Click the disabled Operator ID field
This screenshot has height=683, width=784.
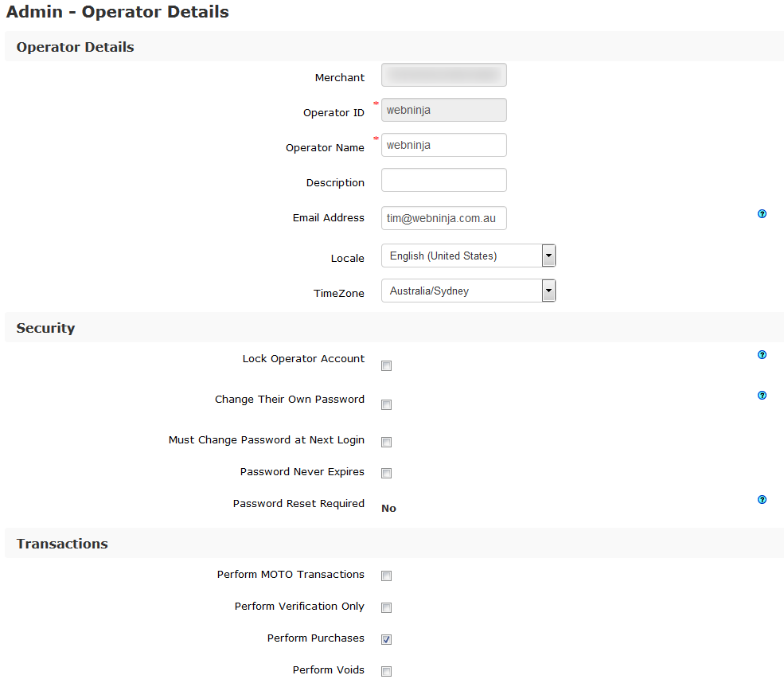pyautogui.click(x=444, y=111)
